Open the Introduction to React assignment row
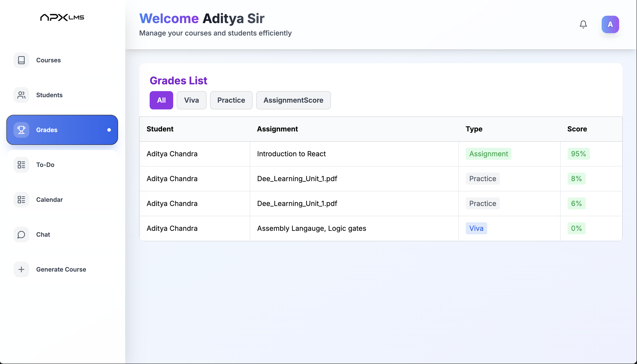The width and height of the screenshot is (637, 364). [291, 153]
